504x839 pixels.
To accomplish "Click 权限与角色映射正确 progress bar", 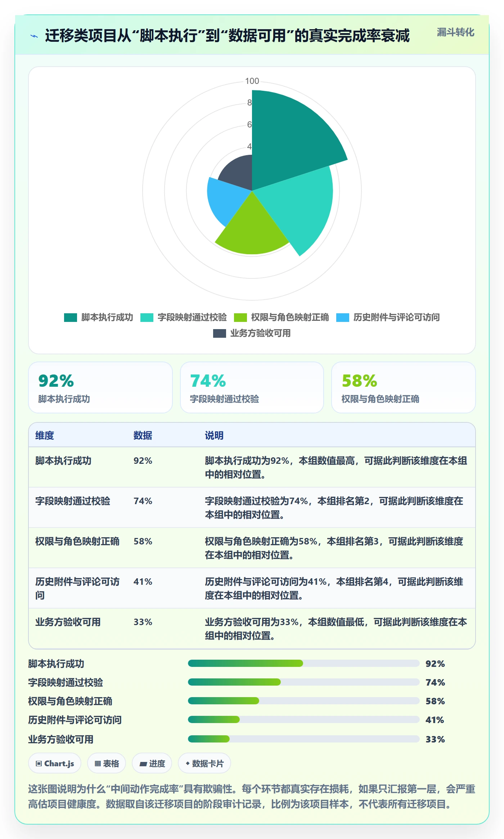I will pos(303,701).
